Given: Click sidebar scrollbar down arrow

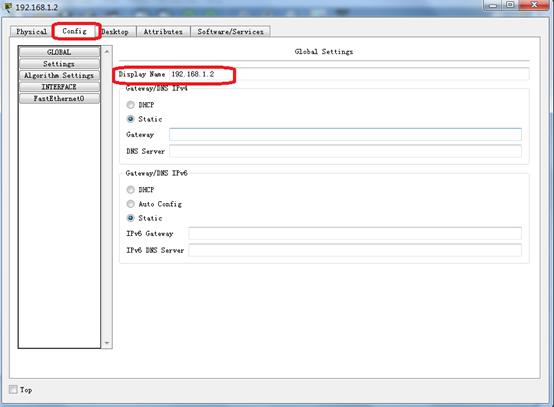Looking at the screenshot, I should click(x=107, y=343).
